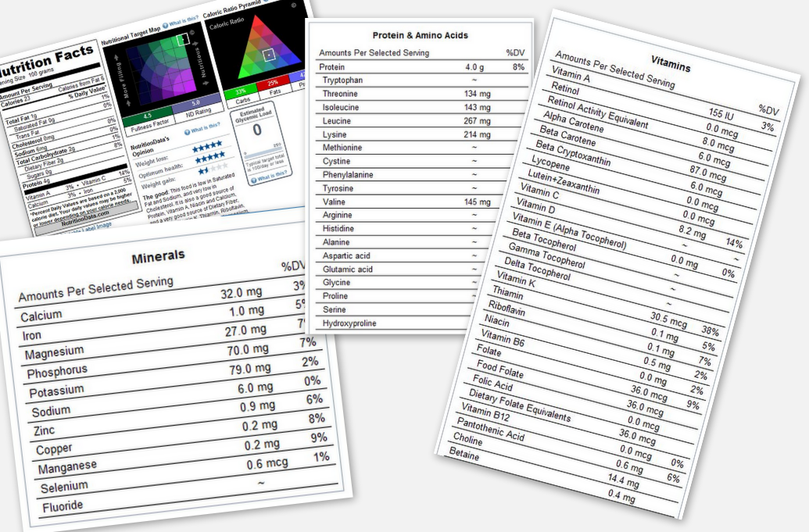Click 'Calories 23' in Nutrition Facts label

click(x=16, y=102)
